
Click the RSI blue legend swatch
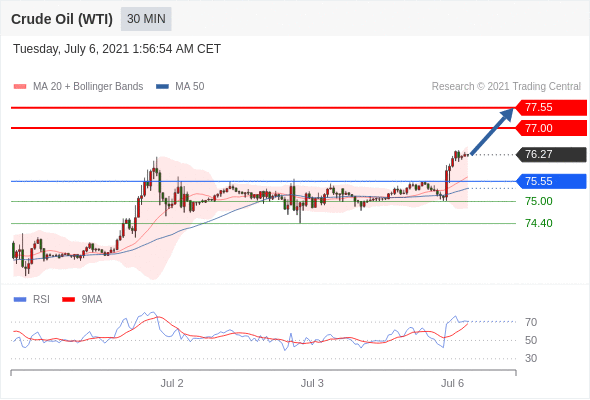(20, 300)
